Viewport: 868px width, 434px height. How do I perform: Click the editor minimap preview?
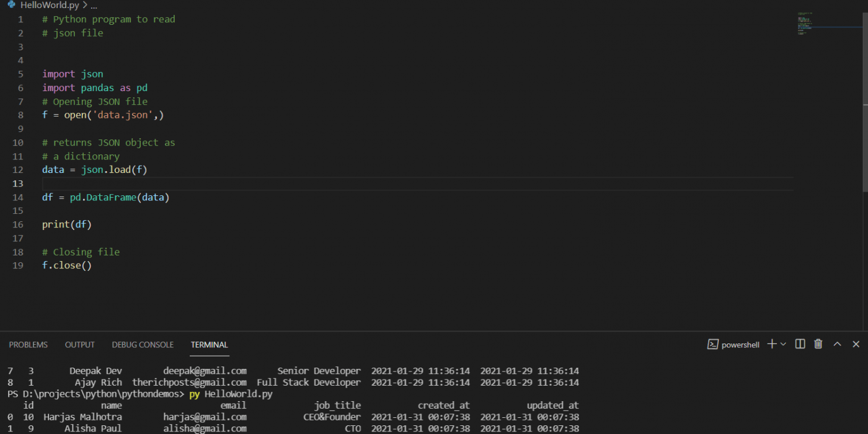[806, 22]
